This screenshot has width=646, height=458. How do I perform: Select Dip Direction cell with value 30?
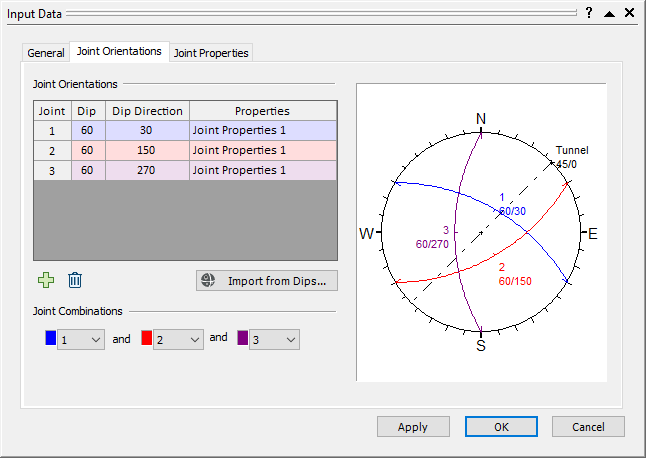[147, 131]
